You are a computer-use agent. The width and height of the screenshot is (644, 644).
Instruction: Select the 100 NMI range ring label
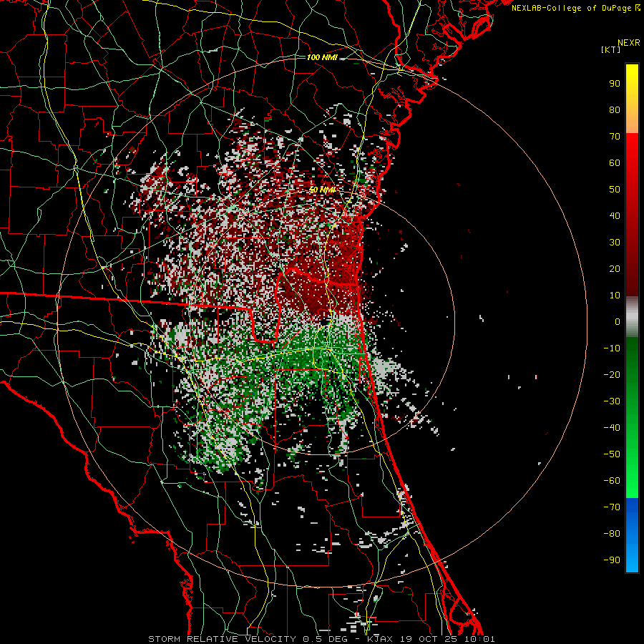point(322,57)
